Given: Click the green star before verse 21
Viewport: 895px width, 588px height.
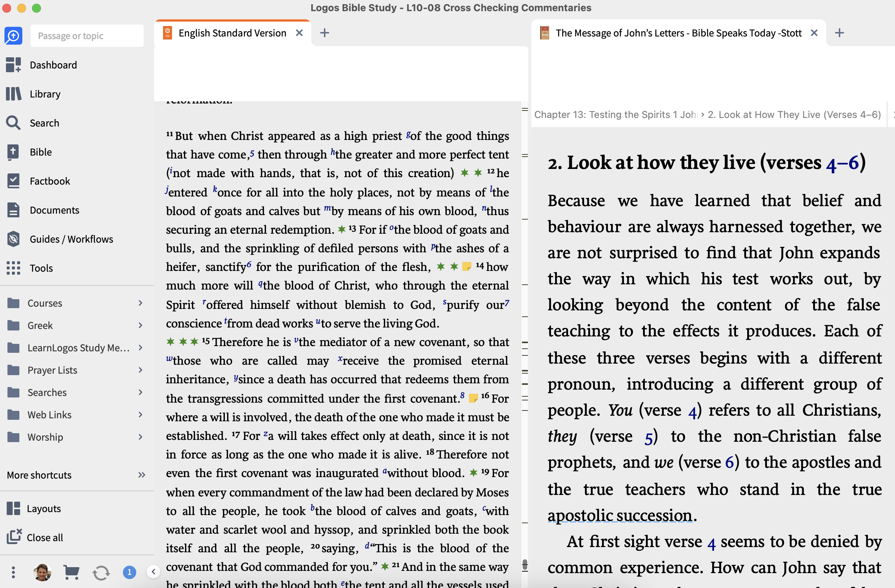Looking at the screenshot, I should 385,566.
